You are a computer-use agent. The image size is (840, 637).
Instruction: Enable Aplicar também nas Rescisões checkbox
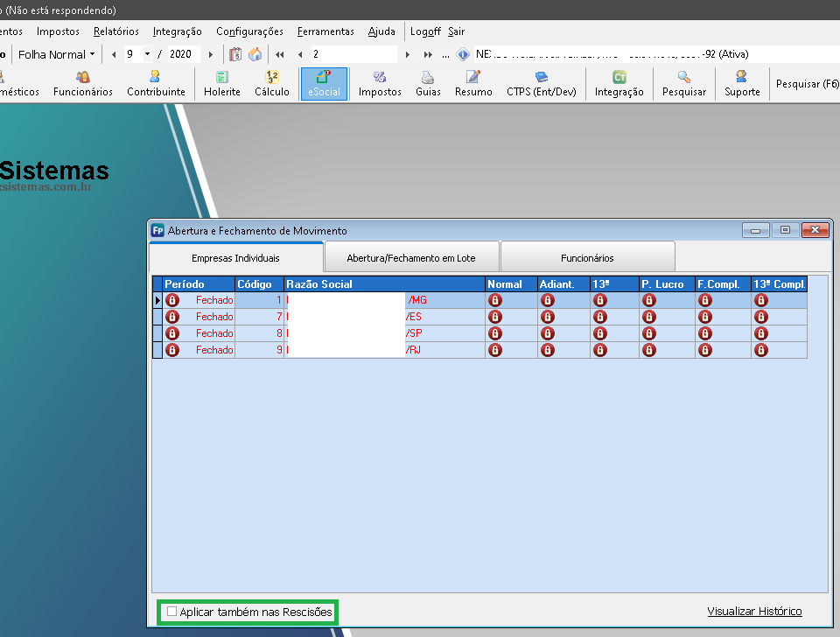(172, 612)
